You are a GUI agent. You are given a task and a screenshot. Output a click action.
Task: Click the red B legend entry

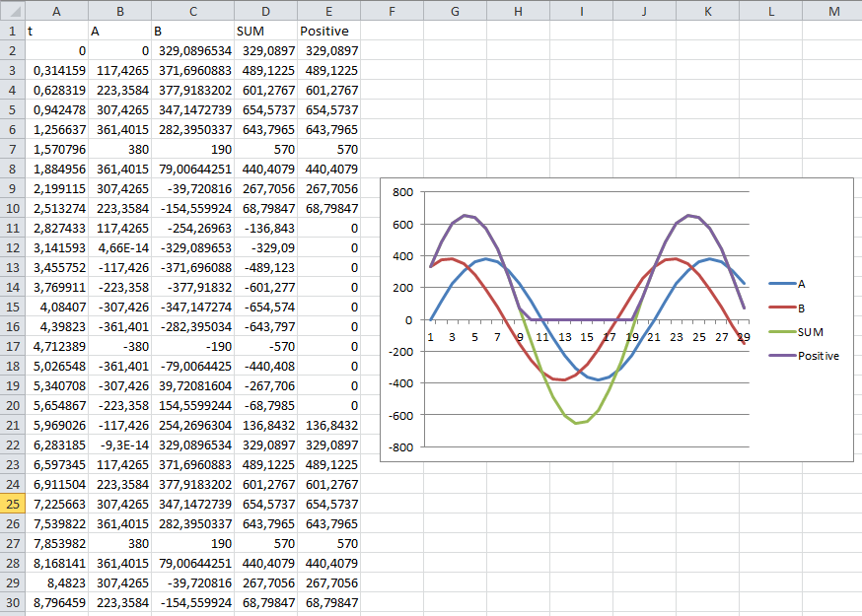(x=787, y=308)
